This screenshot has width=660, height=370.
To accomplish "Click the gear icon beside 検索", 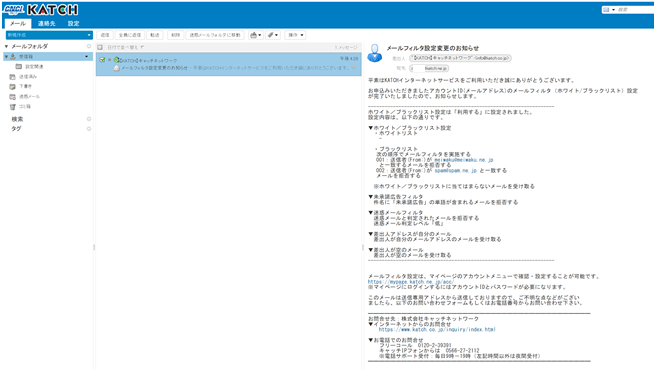I will coord(89,119).
